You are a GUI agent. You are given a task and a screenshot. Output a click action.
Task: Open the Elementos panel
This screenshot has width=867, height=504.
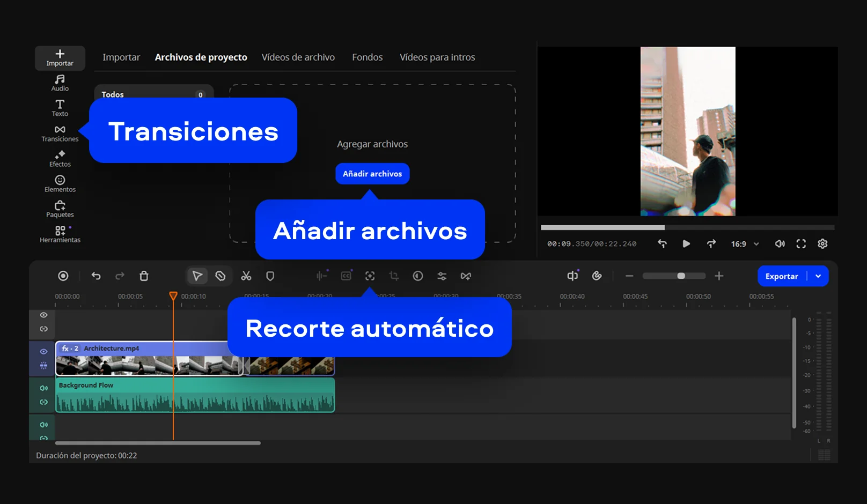[60, 183]
